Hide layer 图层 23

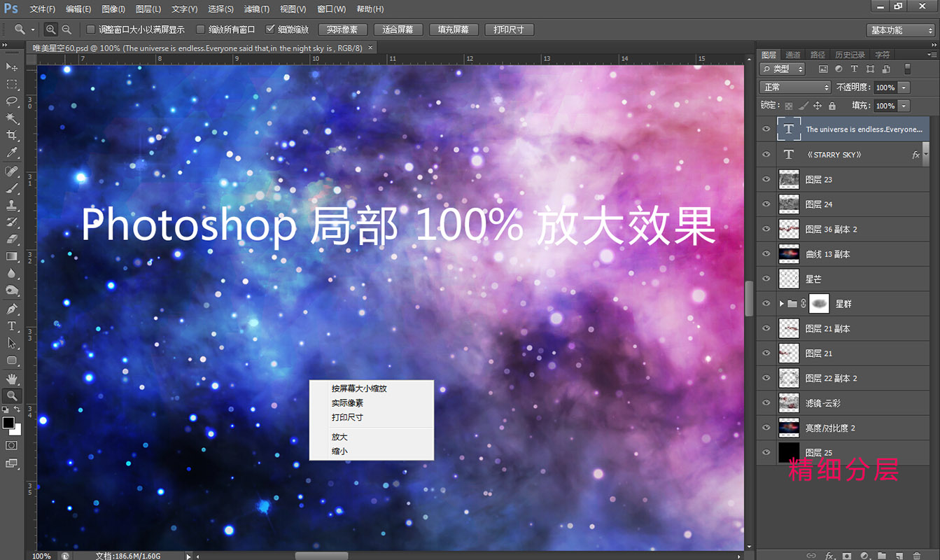[x=766, y=179]
